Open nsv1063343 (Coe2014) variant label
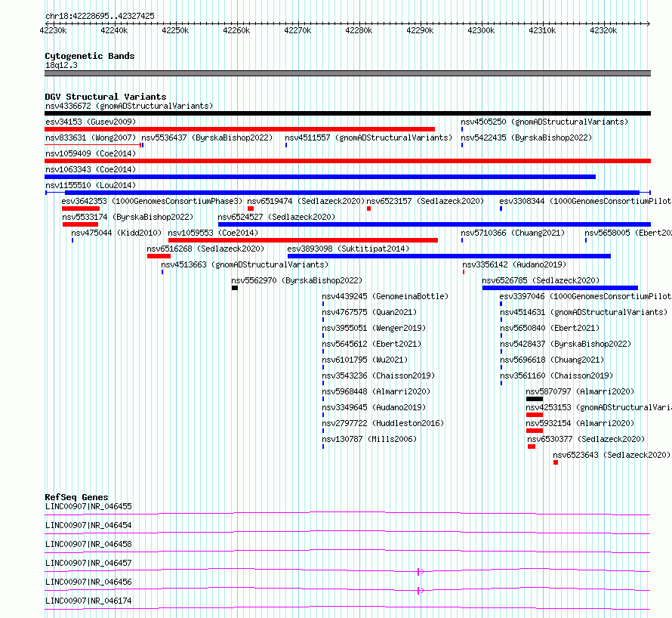This screenshot has height=618, width=672. pos(91,169)
